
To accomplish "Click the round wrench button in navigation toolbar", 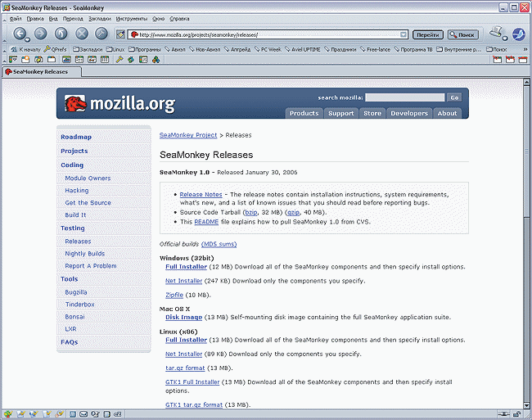I will click(x=101, y=34).
